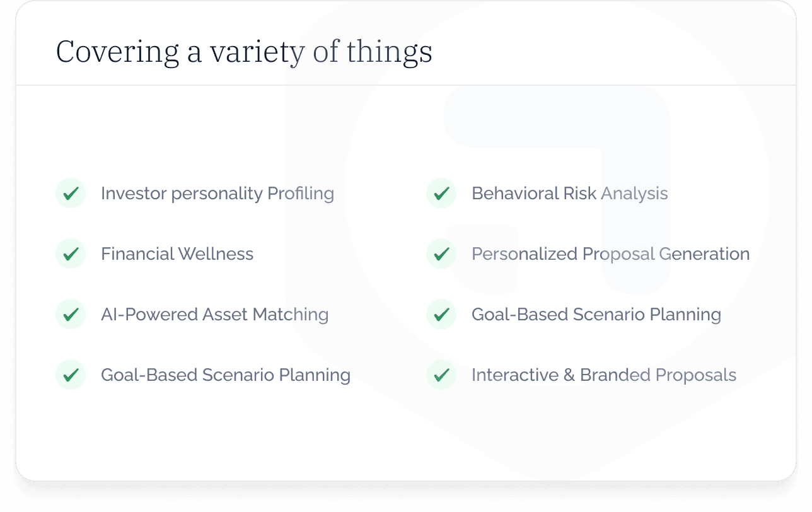Open the Personalized Proposal Generation text
Image resolution: width=812 pixels, height=512 pixels.
610,253
